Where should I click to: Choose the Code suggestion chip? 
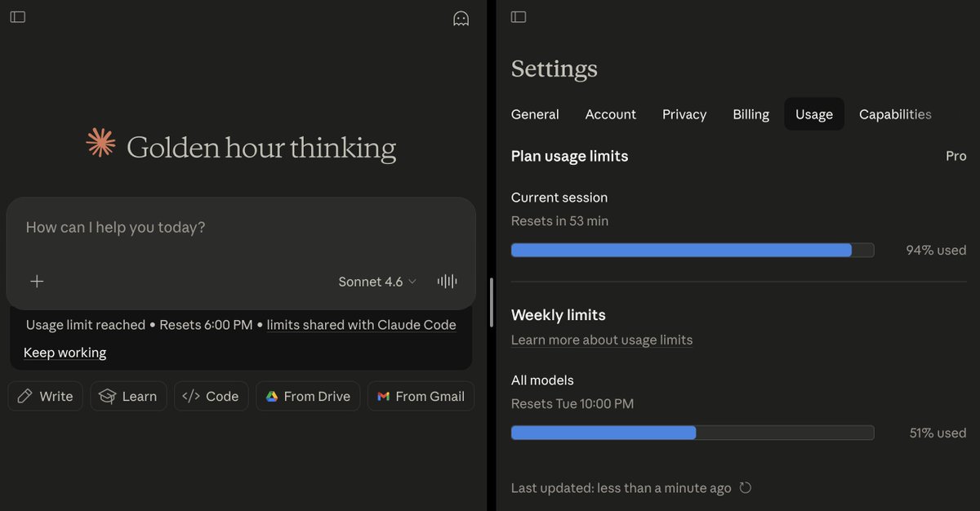tap(211, 396)
